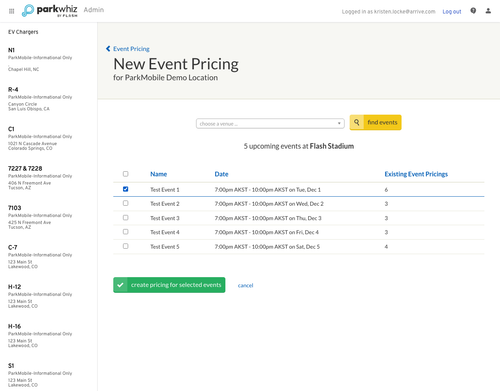Viewport: 500px width, 391px height.
Task: Select the N1 location in sidebar
Action: coord(11,50)
